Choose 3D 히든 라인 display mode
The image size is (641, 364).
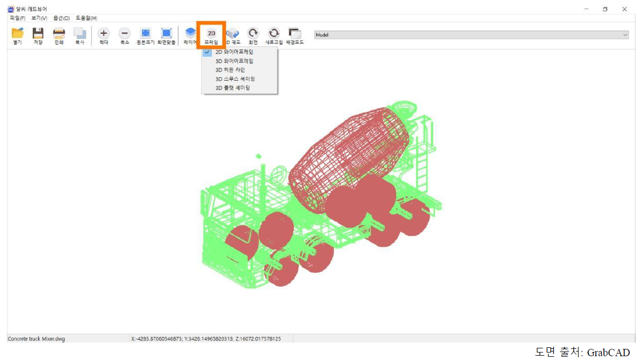tap(240, 70)
